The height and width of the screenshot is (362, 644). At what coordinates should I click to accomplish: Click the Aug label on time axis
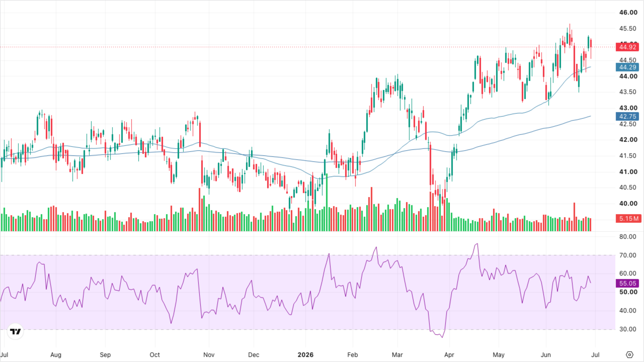(56, 355)
